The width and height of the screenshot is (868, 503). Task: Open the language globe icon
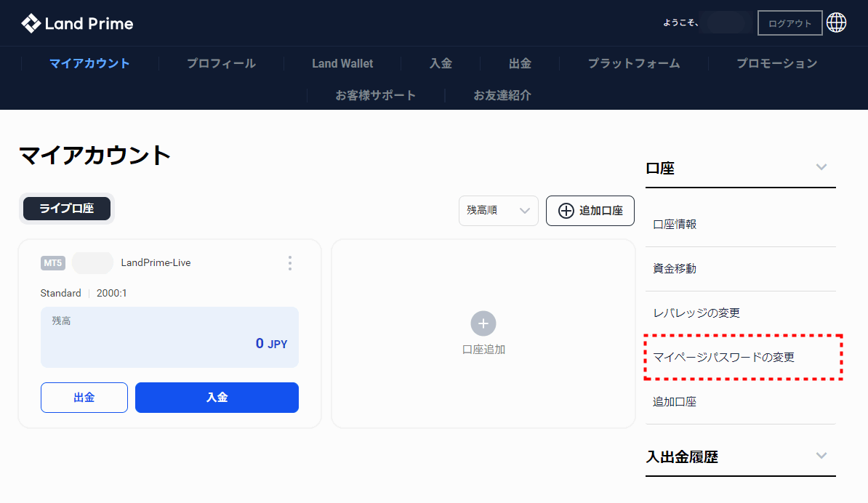836,23
